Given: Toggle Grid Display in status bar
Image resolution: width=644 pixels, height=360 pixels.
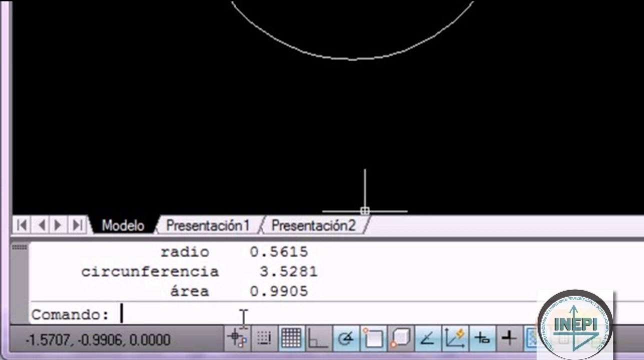Looking at the screenshot, I should (x=291, y=339).
